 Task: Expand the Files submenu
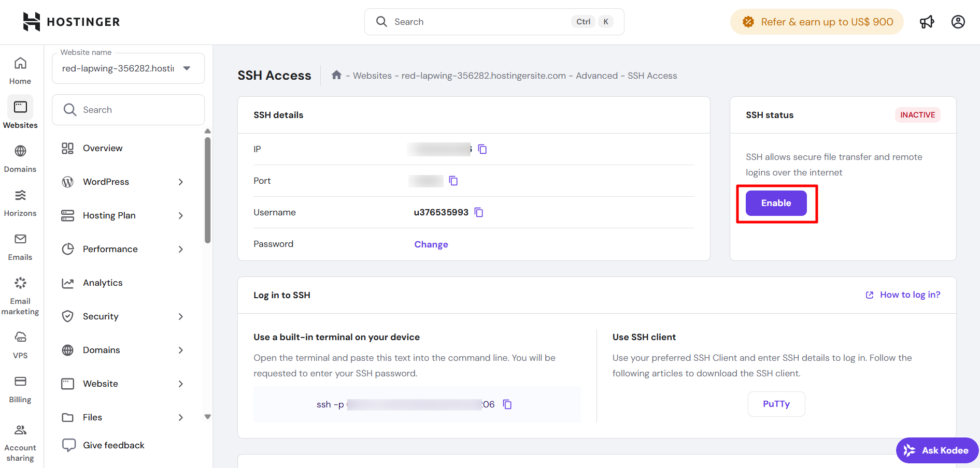tap(181, 417)
